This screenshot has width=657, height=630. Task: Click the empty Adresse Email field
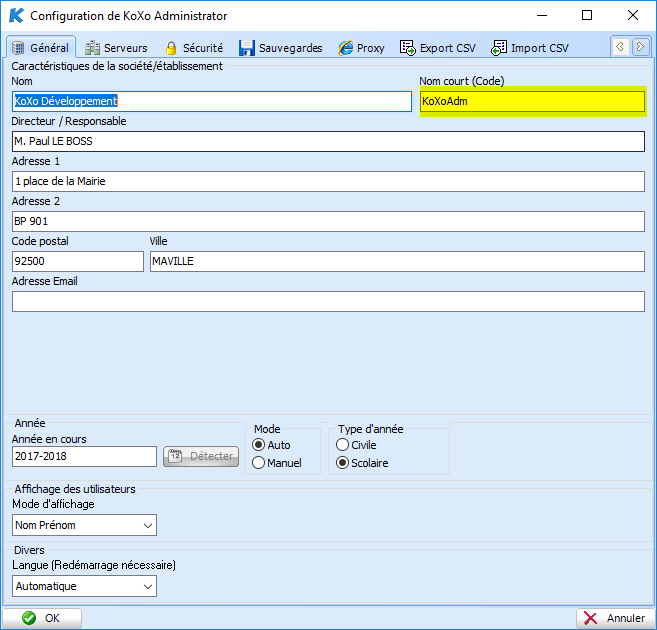(x=328, y=302)
